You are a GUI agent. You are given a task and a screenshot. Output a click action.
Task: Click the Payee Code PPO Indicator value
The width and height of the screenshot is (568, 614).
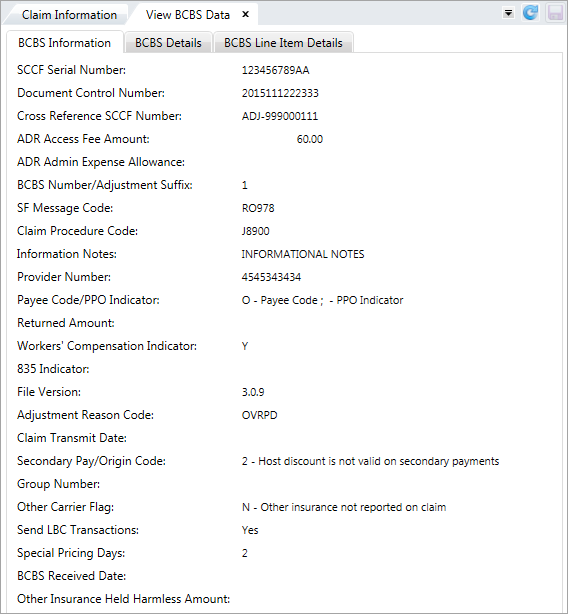(322, 300)
